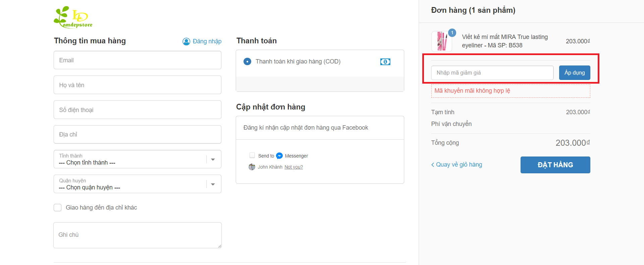This screenshot has height=265, width=644.
Task: Click John Khánh's profile avatar
Action: (252, 167)
